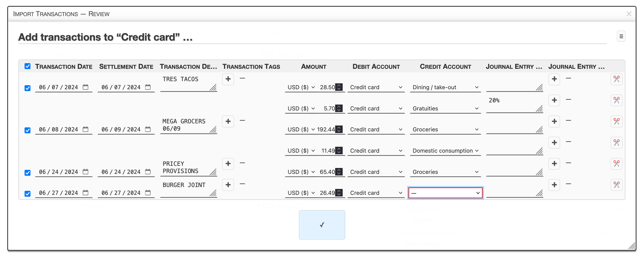Click the Amount column header
This screenshot has width=644, height=258.
tap(313, 67)
